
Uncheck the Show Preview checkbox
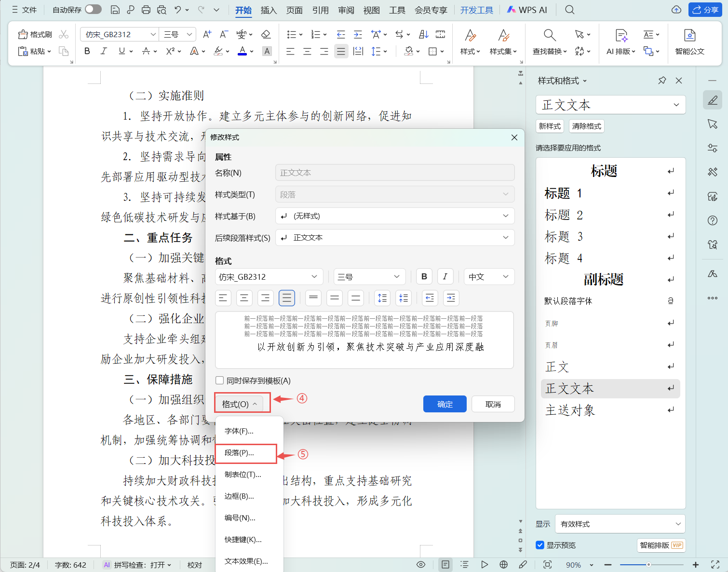tap(540, 545)
